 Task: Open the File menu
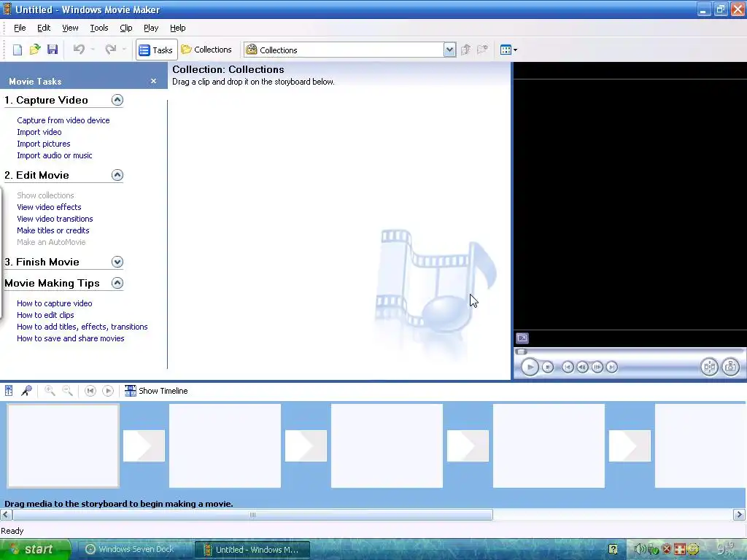coord(20,28)
